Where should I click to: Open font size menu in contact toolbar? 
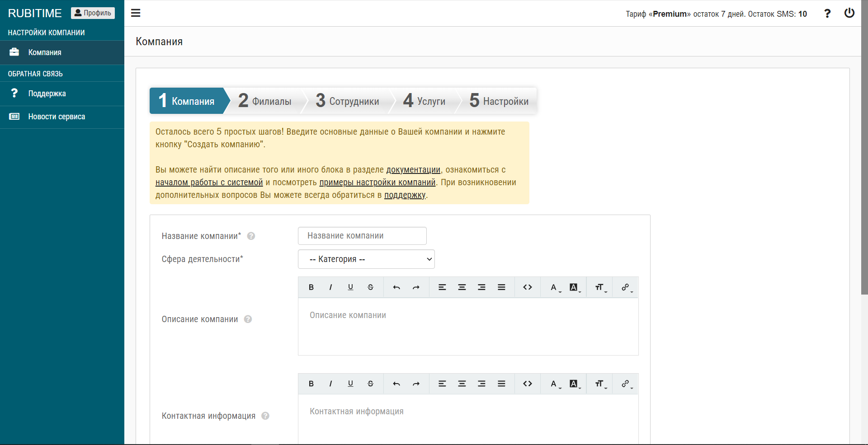(x=600, y=384)
